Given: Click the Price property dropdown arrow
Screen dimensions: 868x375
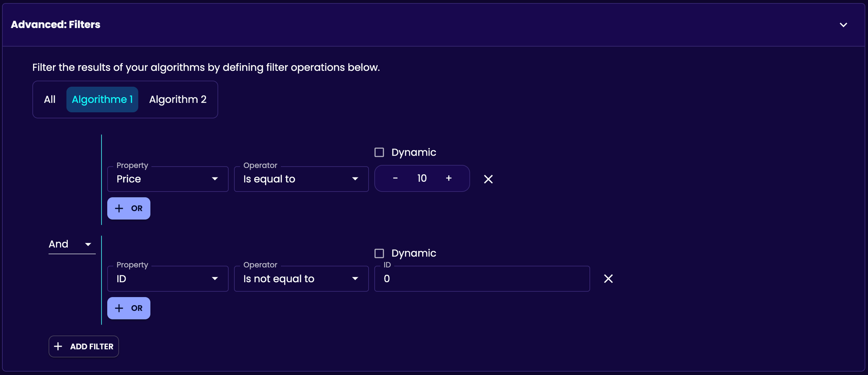Looking at the screenshot, I should pyautogui.click(x=215, y=179).
